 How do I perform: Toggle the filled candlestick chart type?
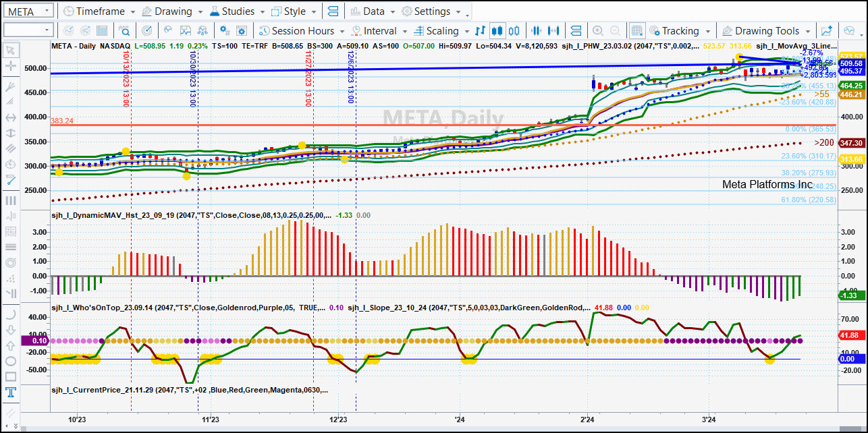(x=497, y=30)
